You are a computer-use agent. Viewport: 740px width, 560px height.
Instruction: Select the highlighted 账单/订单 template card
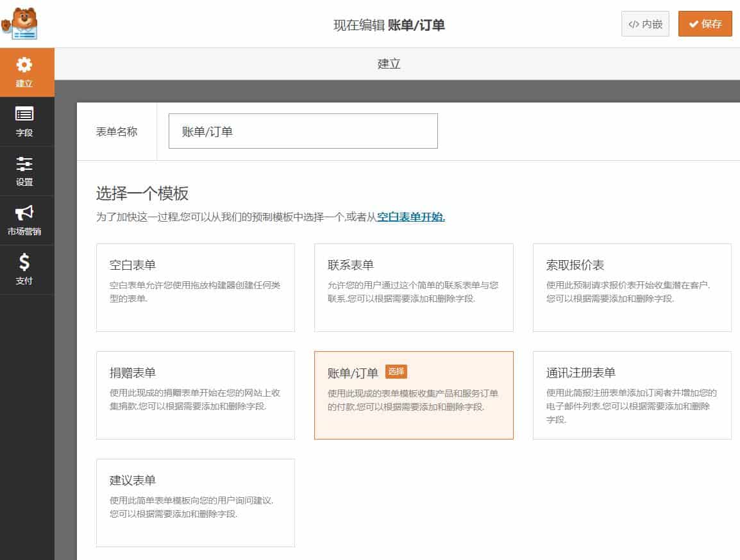pos(414,395)
